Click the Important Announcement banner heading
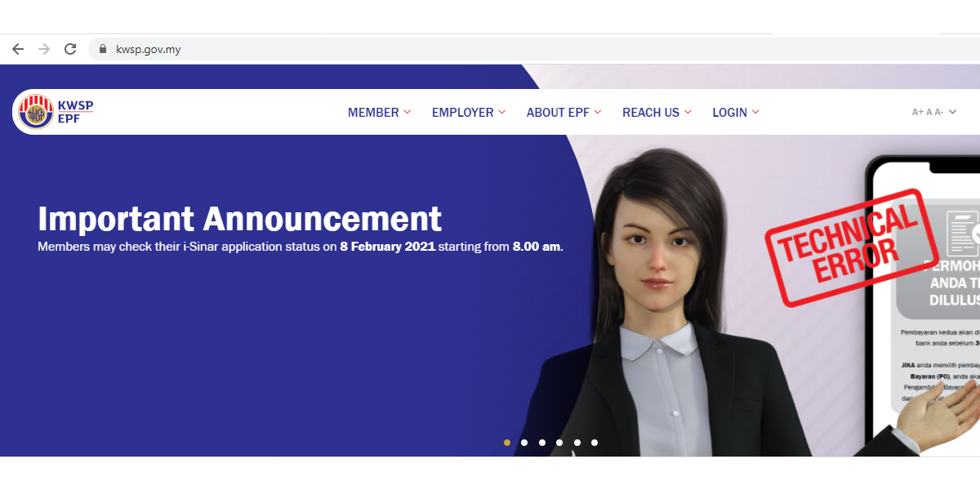The width and height of the screenshot is (980, 490). pyautogui.click(x=239, y=219)
